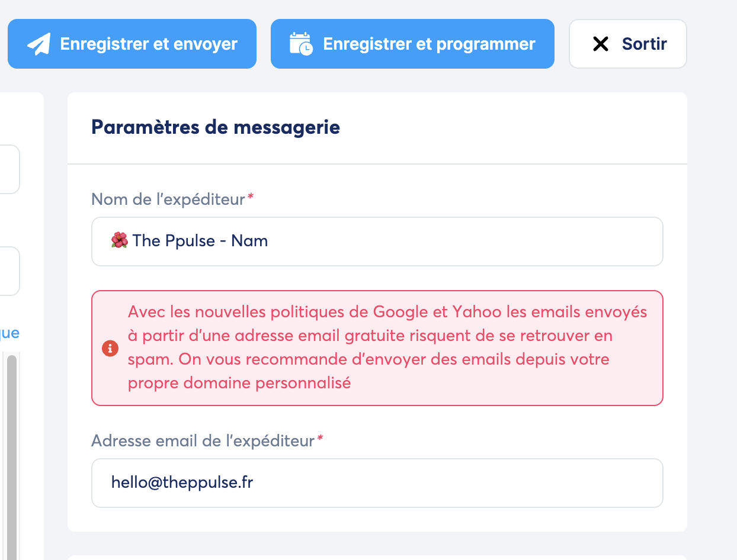Click the hibiscus emoji in sender name

119,240
